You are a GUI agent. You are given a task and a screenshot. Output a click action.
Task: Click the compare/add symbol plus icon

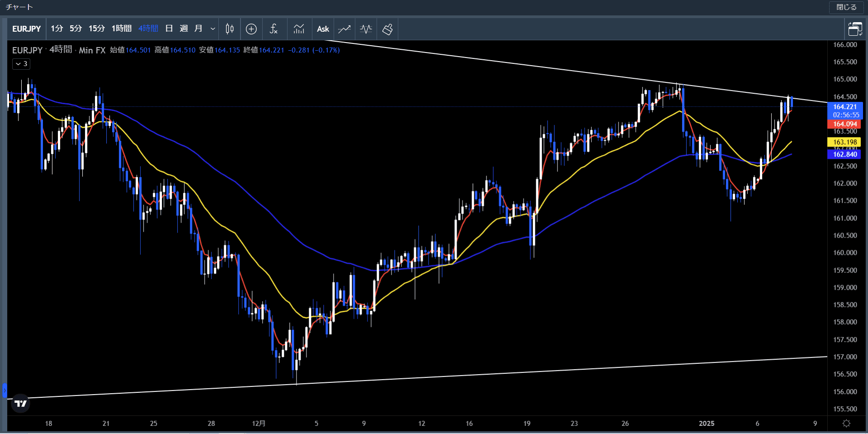(x=251, y=29)
